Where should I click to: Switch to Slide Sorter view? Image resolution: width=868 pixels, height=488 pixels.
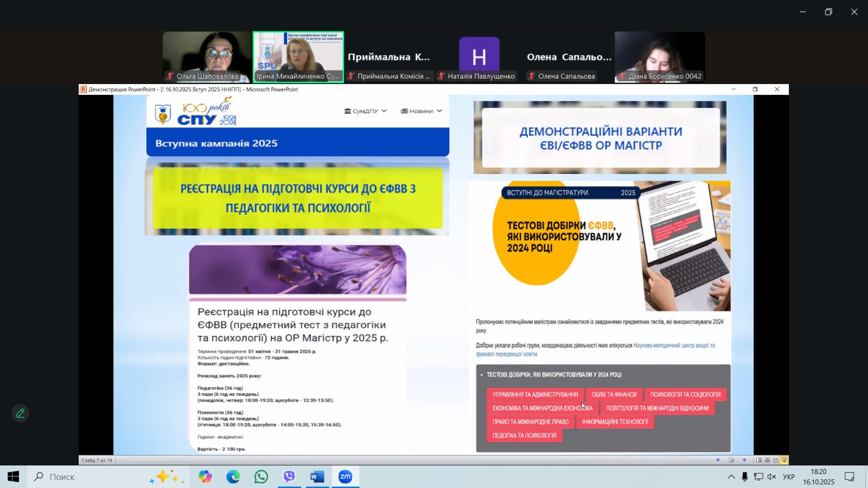tap(767, 460)
